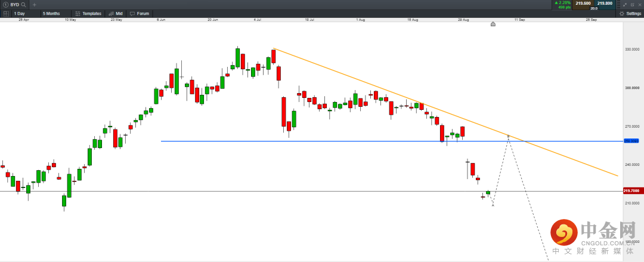
Task: Click the Settings gear icon
Action: 621,13
